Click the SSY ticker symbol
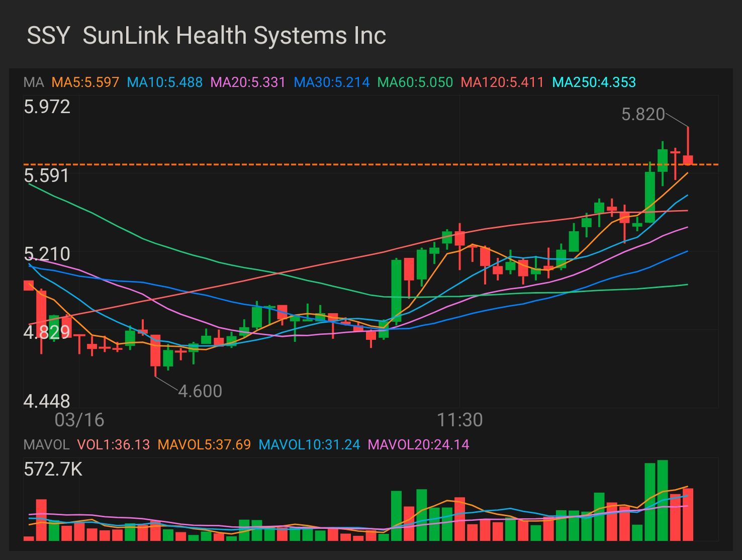The height and width of the screenshot is (560, 742). point(48,36)
